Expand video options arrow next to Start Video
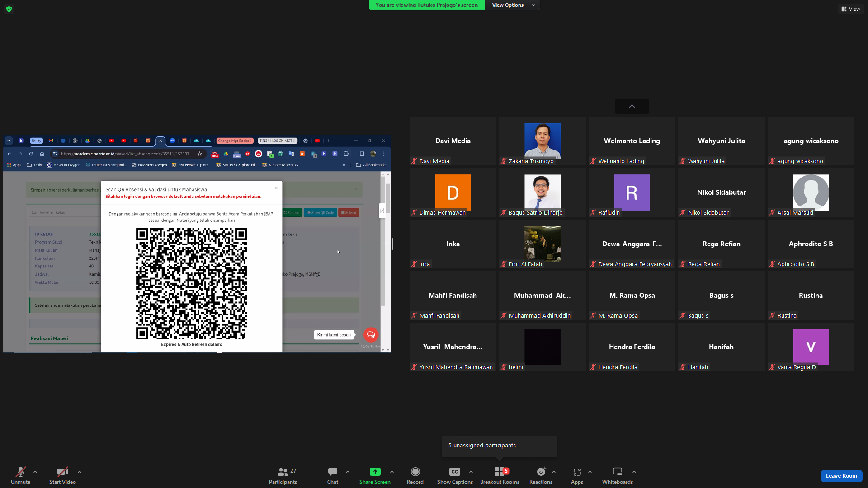Viewport: 868px width, 488px height. point(80,472)
